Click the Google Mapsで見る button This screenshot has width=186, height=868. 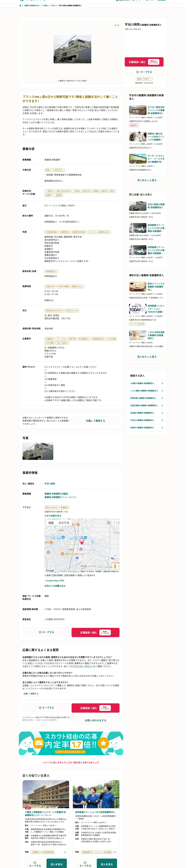point(55,581)
